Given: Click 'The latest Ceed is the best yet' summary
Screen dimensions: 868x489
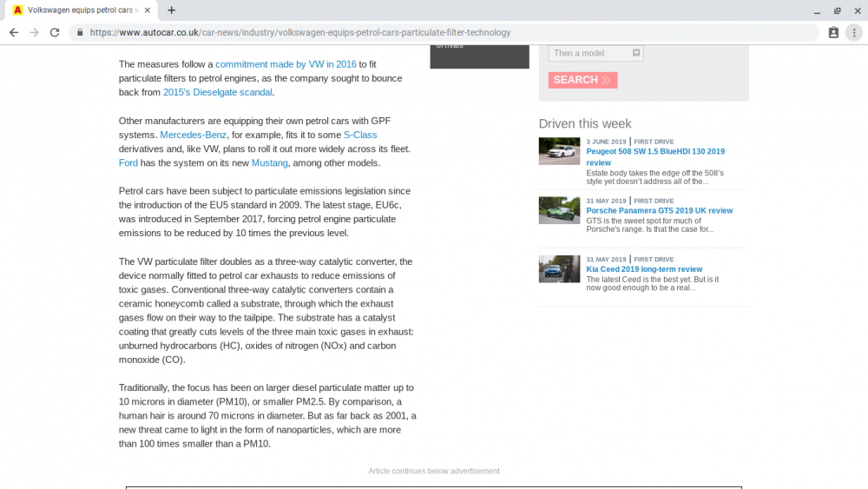Looking at the screenshot, I should (x=652, y=283).
